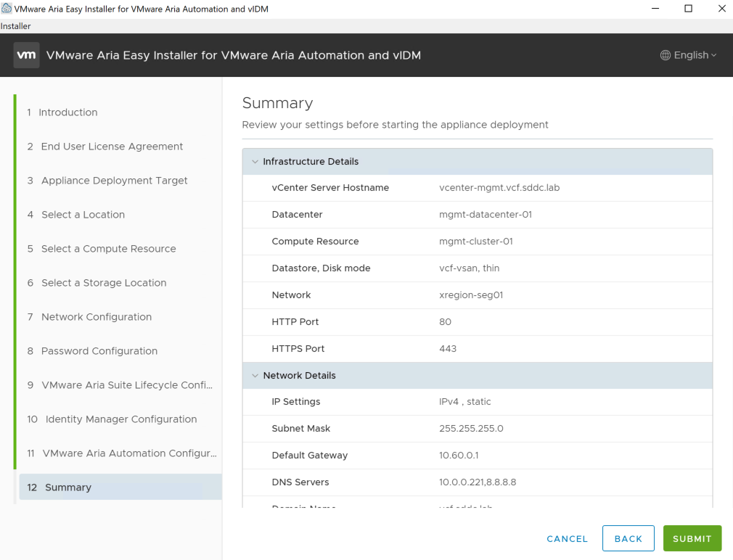The width and height of the screenshot is (733, 560).
Task: Click mgmt-datacenter-01 value
Action: 486,215
